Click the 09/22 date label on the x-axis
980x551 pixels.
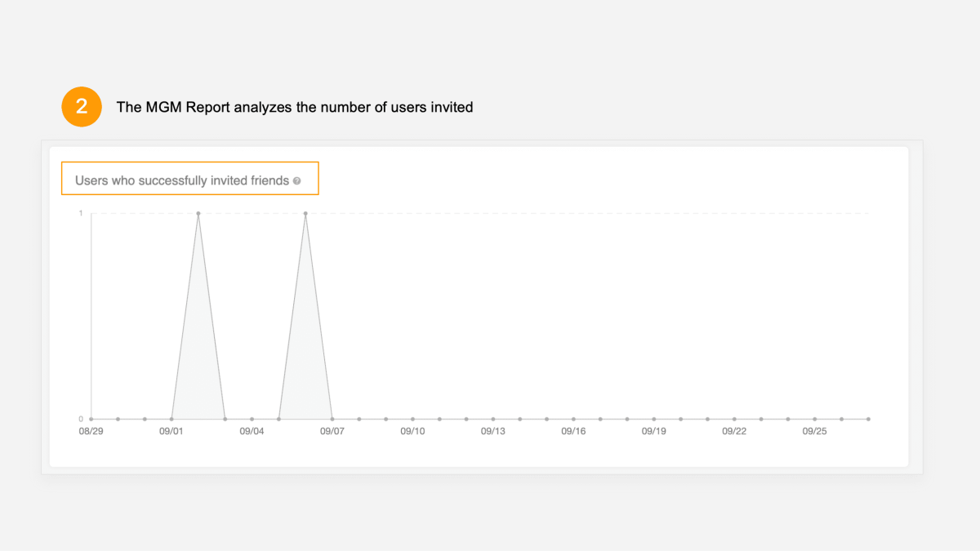pyautogui.click(x=734, y=431)
